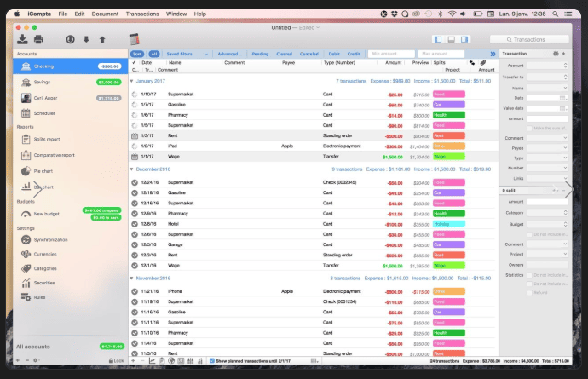The image size is (588, 379).
Task: Toggle cleared status of 12/8/16 Hotel
Action: tap(135, 224)
